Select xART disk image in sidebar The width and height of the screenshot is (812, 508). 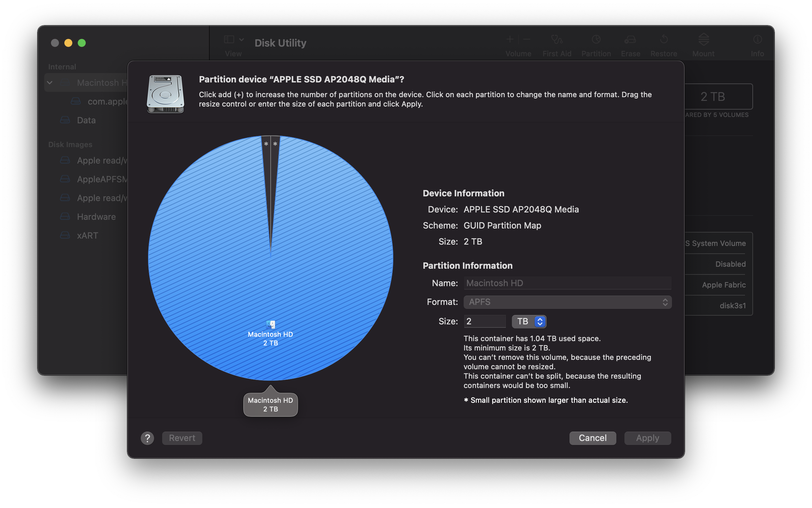(x=87, y=236)
